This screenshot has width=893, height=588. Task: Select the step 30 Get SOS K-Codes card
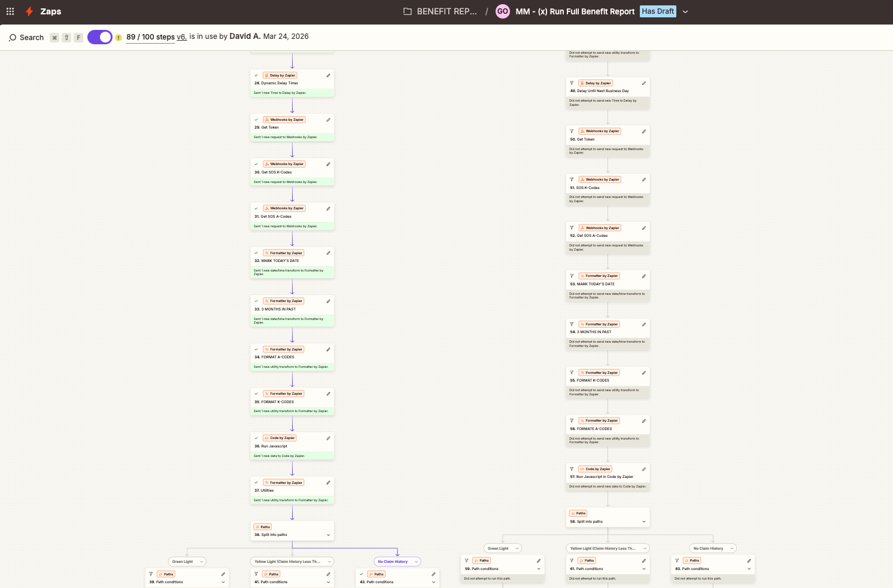click(x=292, y=172)
